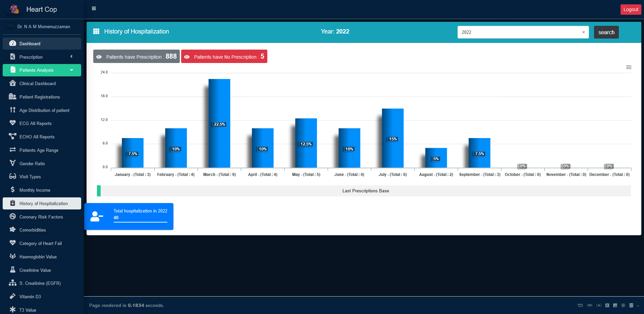The height and width of the screenshot is (314, 644).
Task: Click the Total hospitalization in 2022 card
Action: (x=129, y=216)
